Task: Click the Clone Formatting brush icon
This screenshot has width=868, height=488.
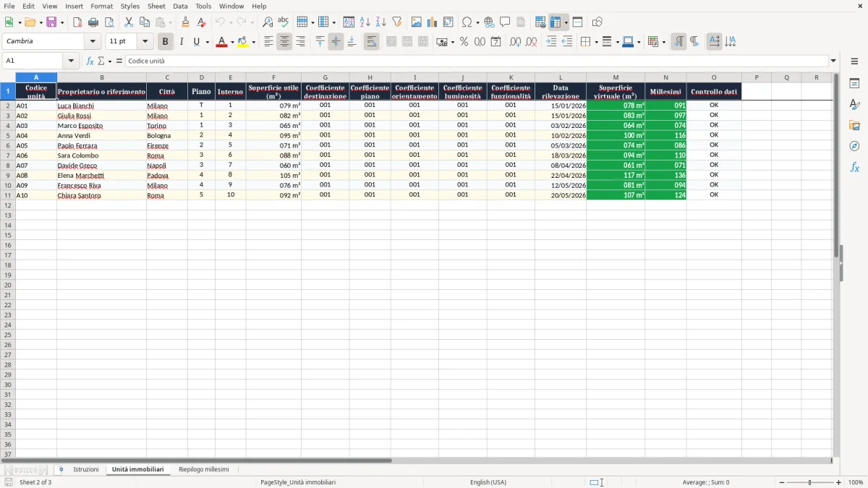Action: 186,22
